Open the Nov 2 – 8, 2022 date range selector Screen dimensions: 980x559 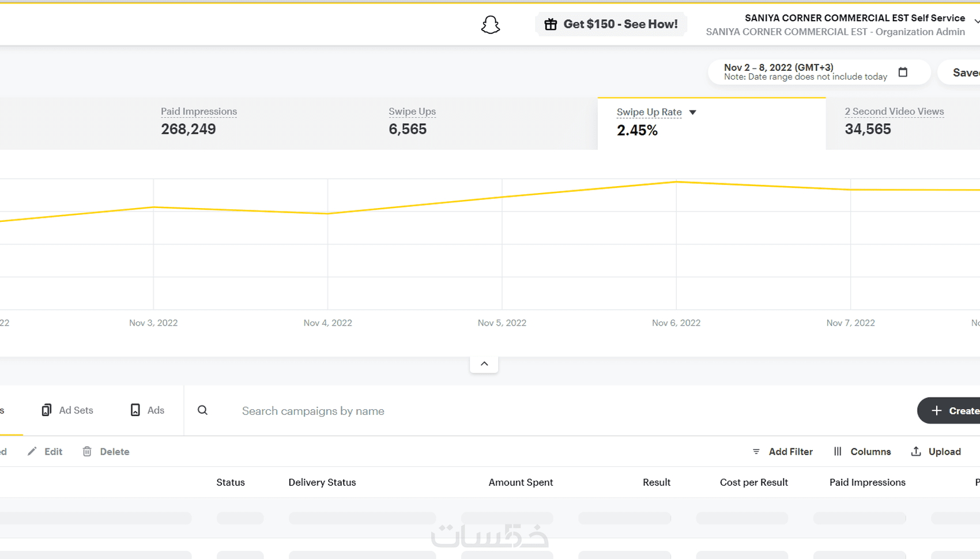coord(819,72)
